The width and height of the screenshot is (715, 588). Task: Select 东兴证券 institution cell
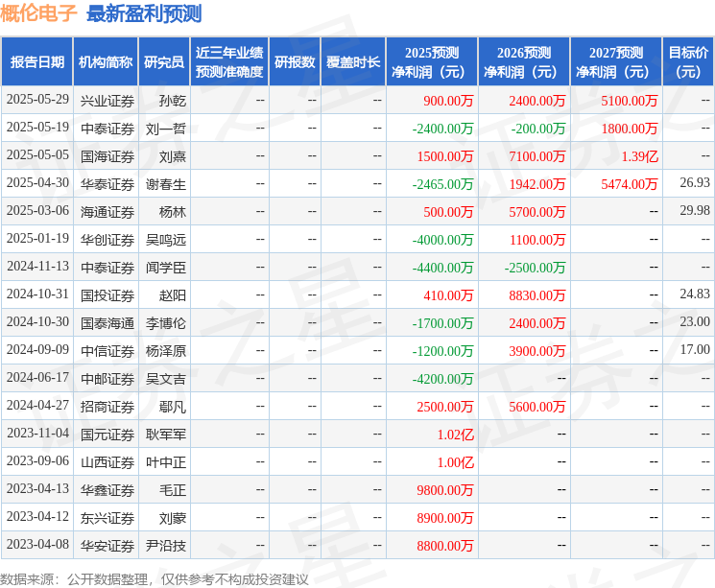[107, 517]
